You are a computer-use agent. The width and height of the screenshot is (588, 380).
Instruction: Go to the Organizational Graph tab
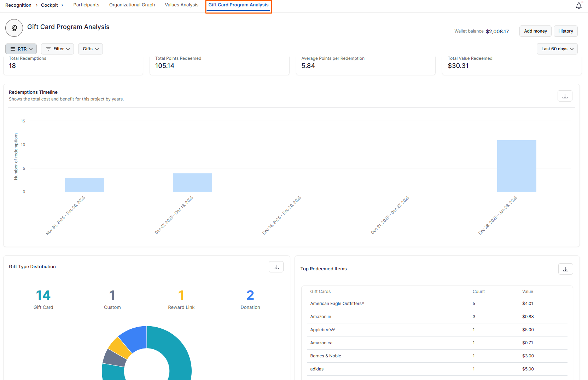coord(132,5)
